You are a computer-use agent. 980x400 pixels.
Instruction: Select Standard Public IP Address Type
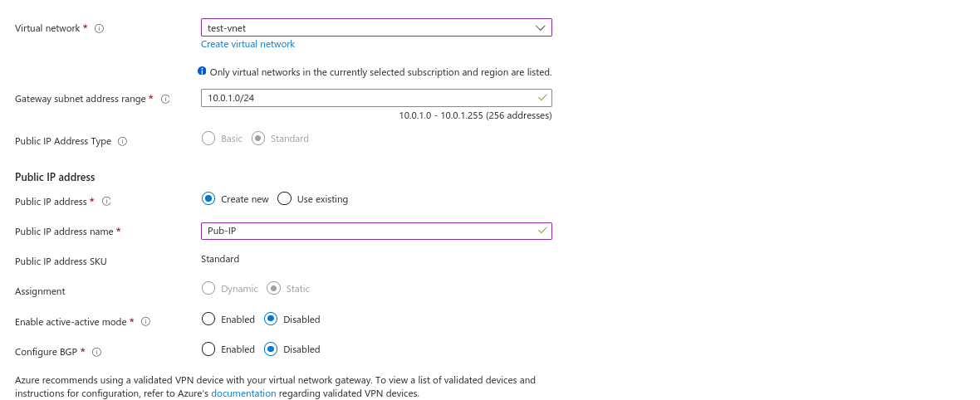tap(258, 139)
